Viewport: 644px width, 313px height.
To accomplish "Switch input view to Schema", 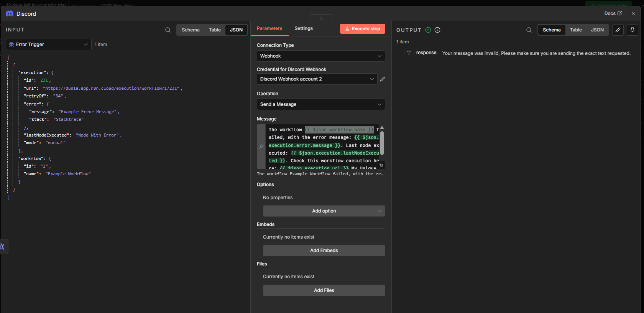I will (191, 30).
